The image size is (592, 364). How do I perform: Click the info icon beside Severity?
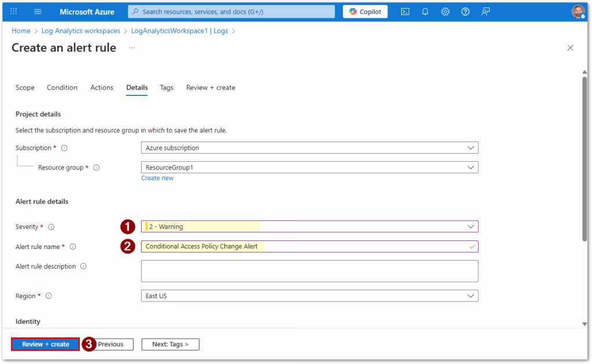(x=51, y=227)
